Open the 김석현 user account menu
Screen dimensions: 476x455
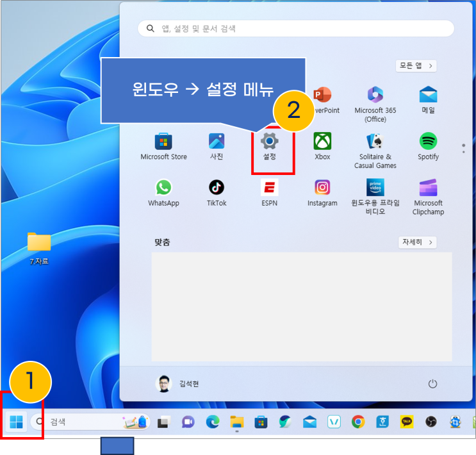pyautogui.click(x=177, y=384)
